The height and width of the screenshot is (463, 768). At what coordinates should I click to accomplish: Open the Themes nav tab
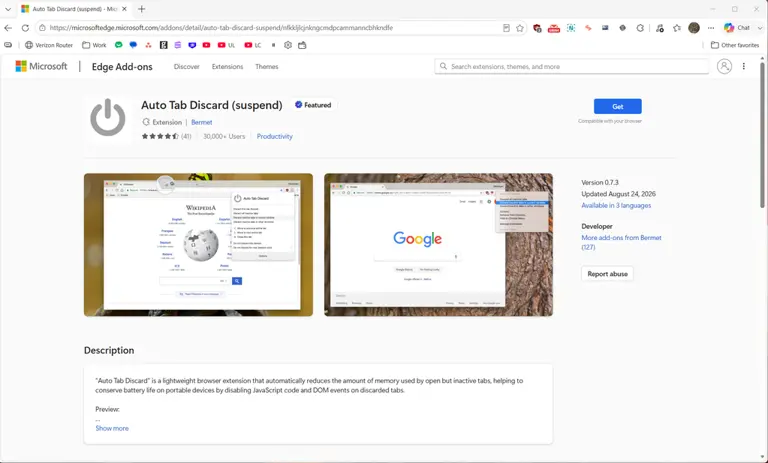pyautogui.click(x=266, y=67)
